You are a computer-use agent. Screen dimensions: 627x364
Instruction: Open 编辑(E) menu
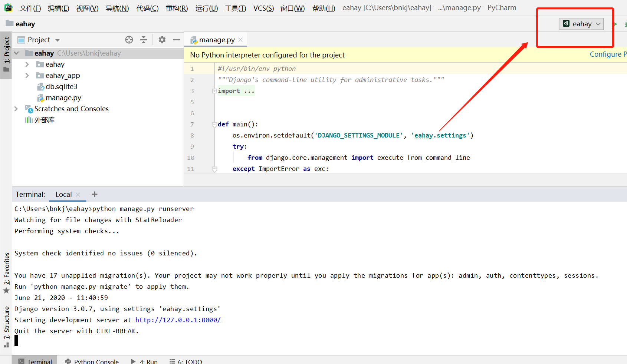(x=59, y=8)
